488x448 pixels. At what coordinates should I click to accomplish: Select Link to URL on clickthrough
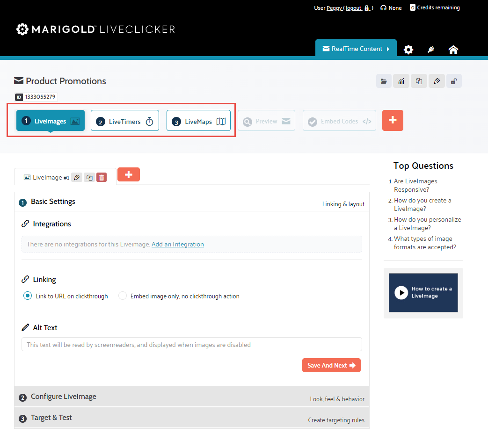pyautogui.click(x=28, y=296)
